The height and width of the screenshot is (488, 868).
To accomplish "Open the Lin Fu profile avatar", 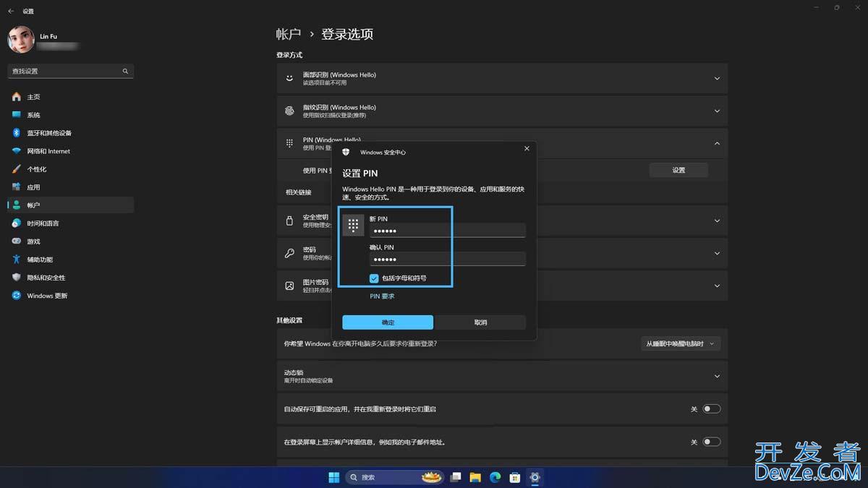I will (x=21, y=39).
